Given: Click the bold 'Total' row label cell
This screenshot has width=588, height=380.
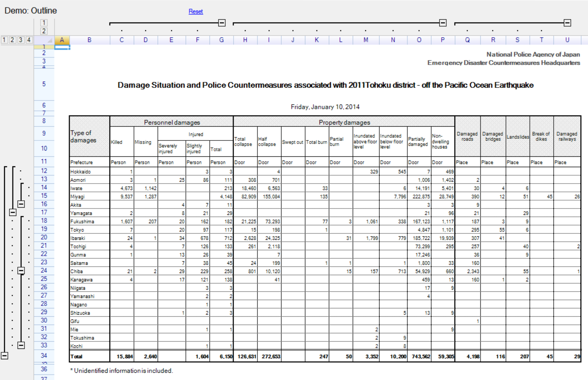Looking at the screenshot, I should pos(90,356).
